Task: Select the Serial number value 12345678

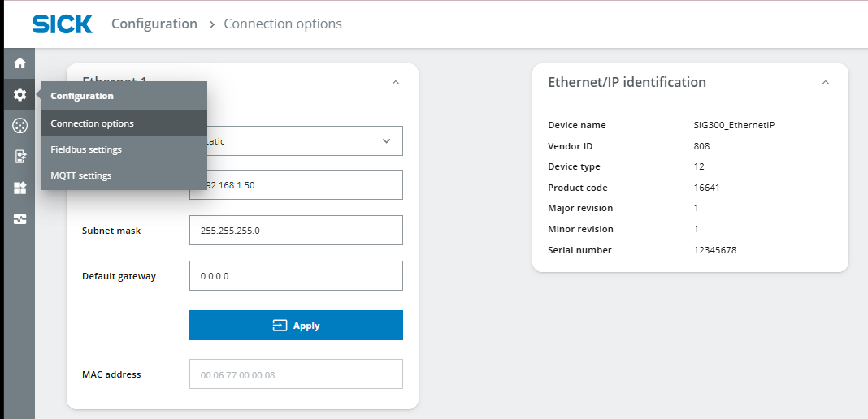Action: point(714,250)
